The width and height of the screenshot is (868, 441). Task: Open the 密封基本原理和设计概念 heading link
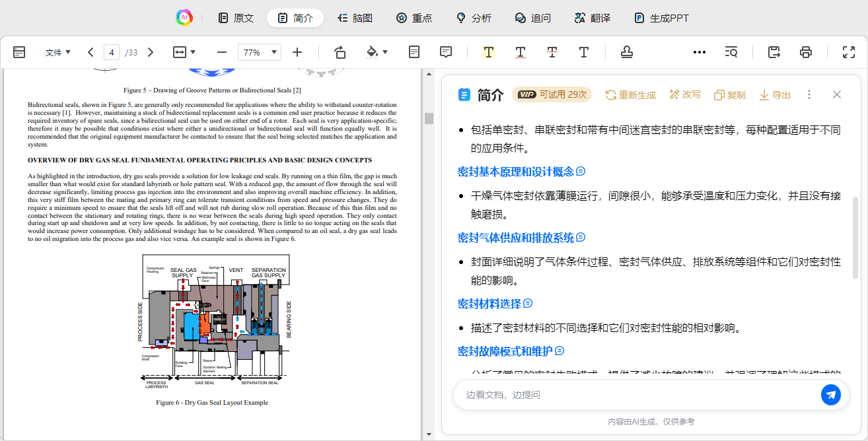click(x=516, y=172)
